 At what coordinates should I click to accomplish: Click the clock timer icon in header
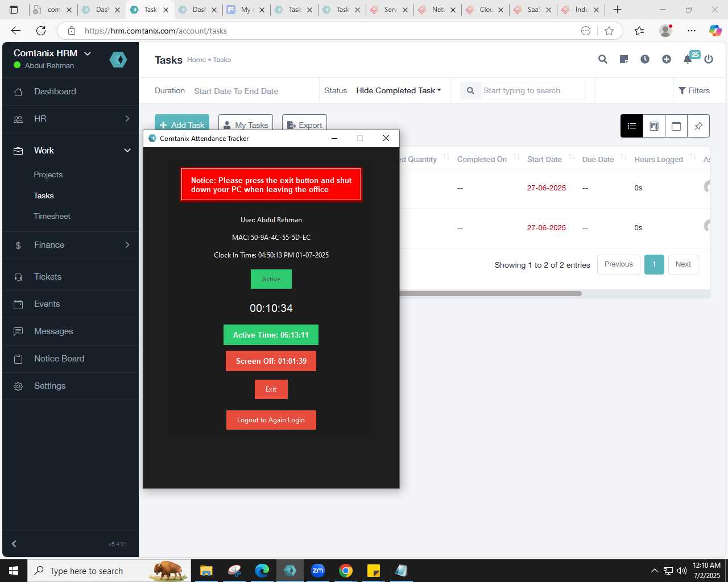pyautogui.click(x=645, y=59)
